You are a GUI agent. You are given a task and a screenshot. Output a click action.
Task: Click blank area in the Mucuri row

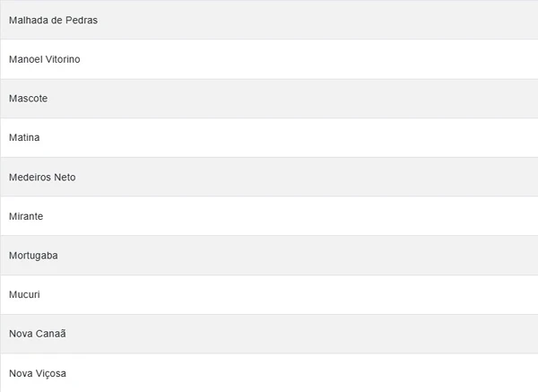pos(314,295)
